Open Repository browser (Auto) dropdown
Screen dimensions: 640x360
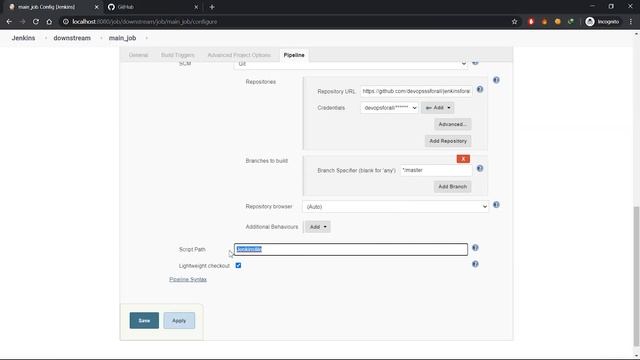coord(395,207)
